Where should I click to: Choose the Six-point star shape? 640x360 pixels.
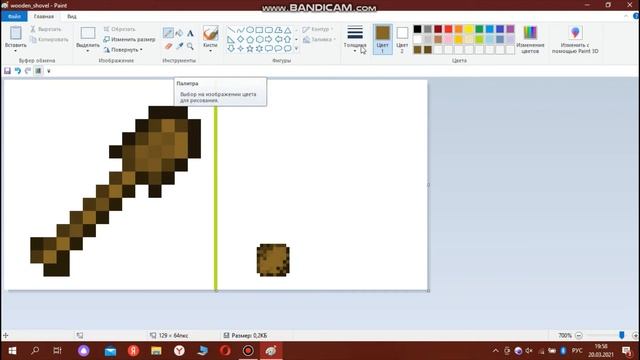pyautogui.click(x=259, y=49)
